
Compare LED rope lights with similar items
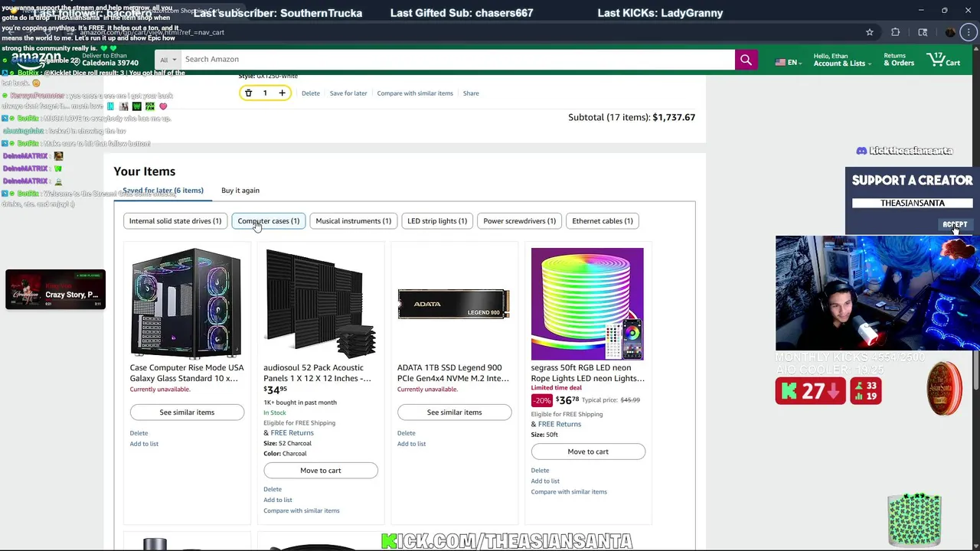tap(569, 492)
